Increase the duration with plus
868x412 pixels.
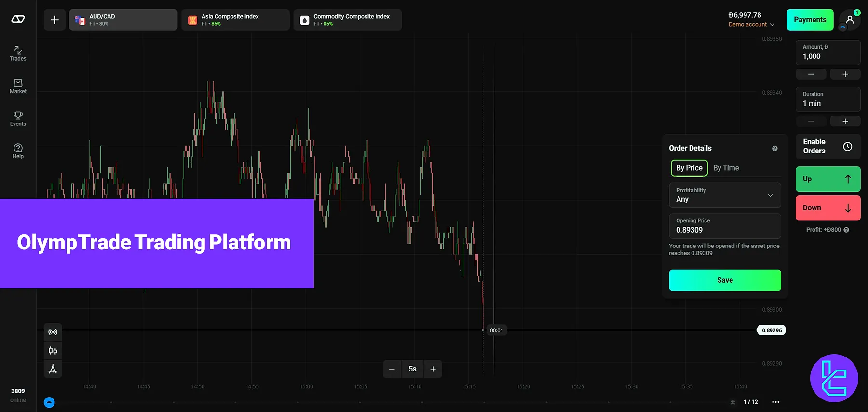click(x=845, y=121)
